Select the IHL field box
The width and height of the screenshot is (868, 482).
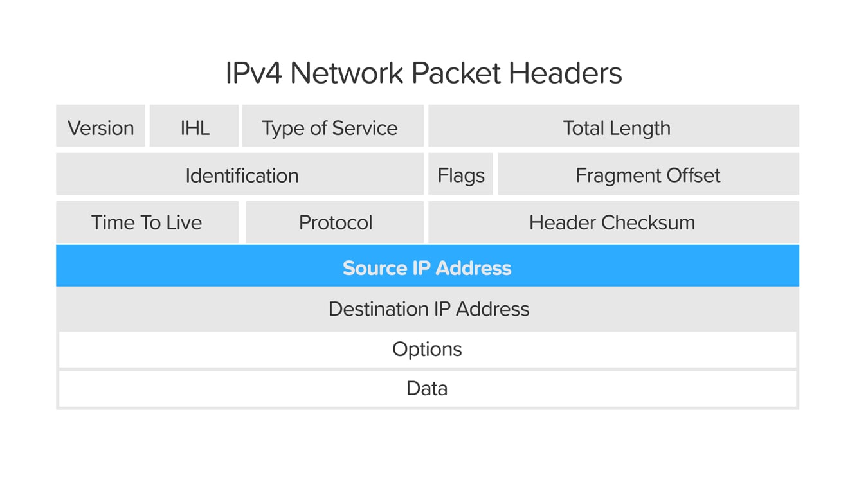click(x=195, y=127)
